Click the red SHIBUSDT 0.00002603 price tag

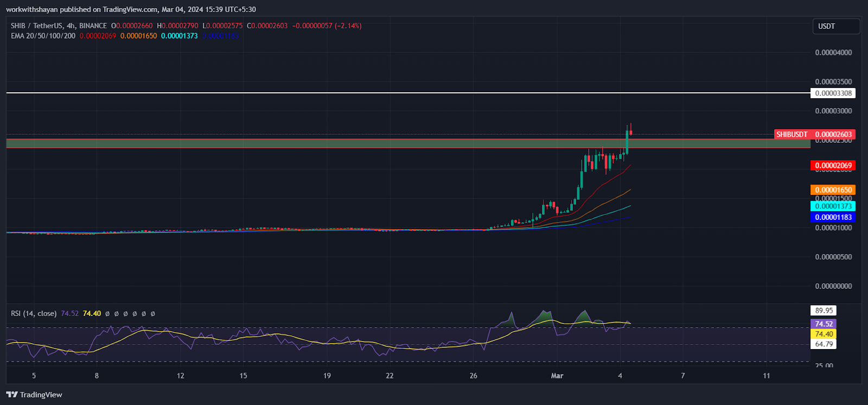(814, 134)
